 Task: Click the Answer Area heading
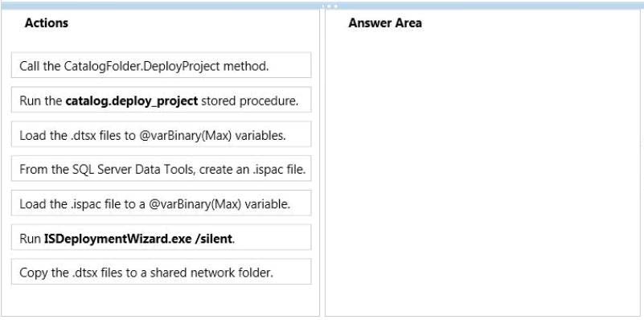[385, 23]
